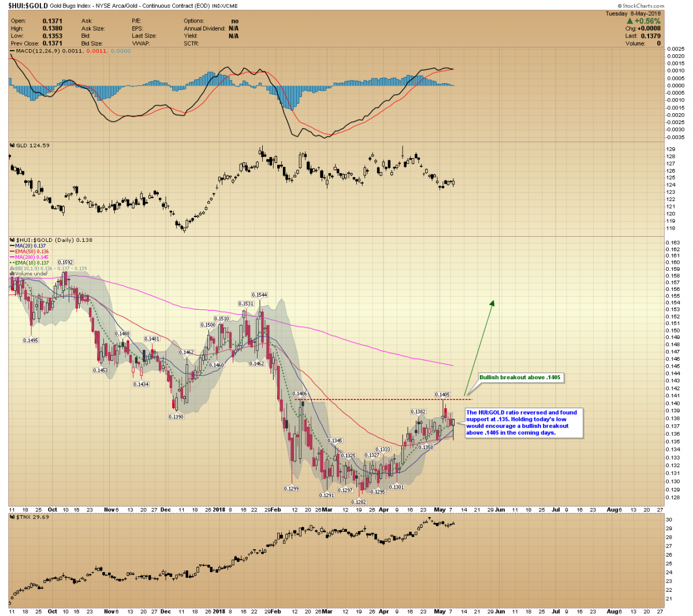The image size is (693, 616).
Task: Click the green projection arrow head
Action: tap(492, 303)
